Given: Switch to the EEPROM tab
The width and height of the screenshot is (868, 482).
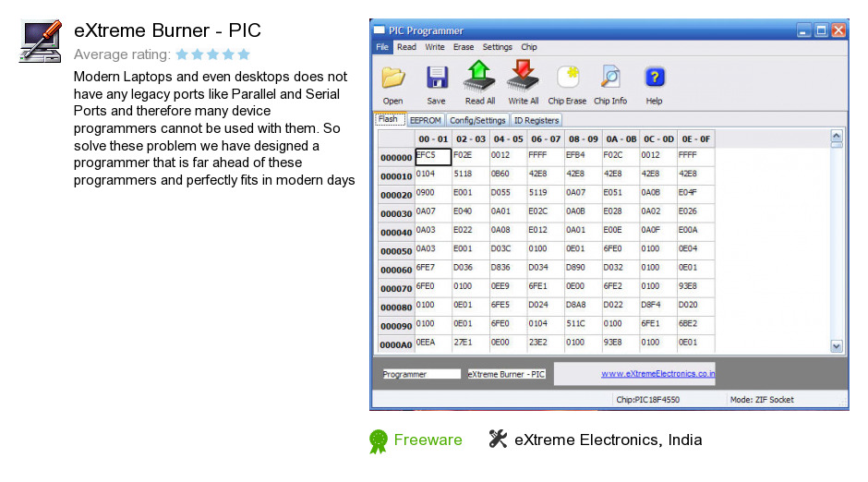Looking at the screenshot, I should (425, 120).
